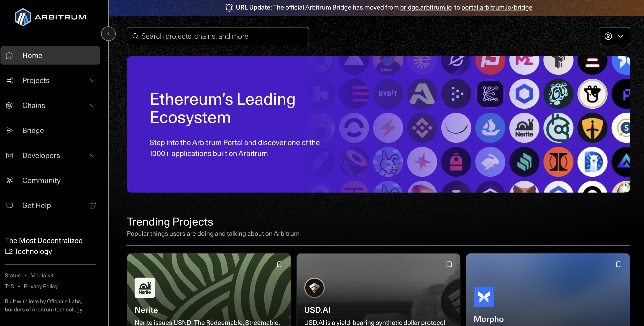This screenshot has width=644, height=326.
Task: Click the Get Help external link icon
Action: (93, 206)
